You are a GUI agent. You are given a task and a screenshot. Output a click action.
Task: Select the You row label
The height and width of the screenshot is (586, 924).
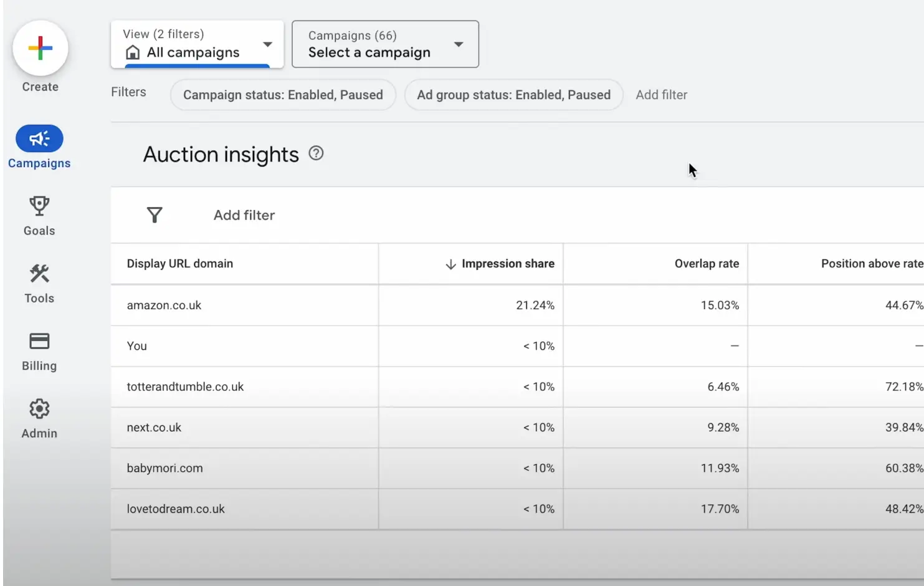pos(137,346)
